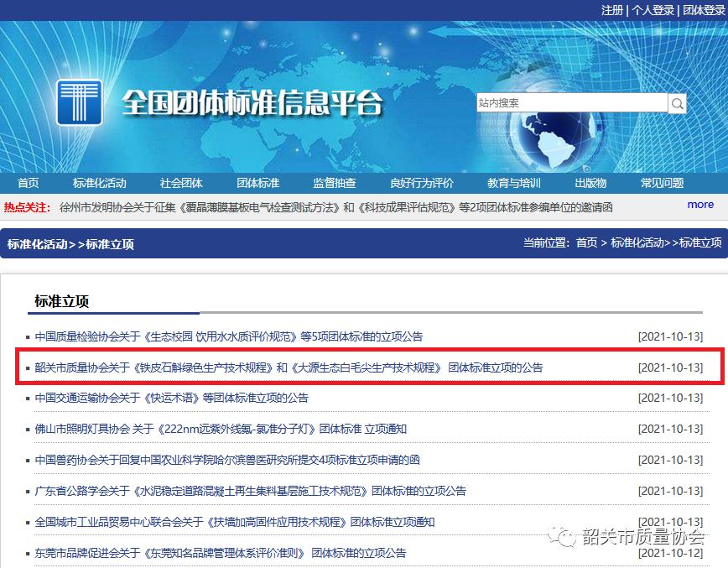
Task: Click date of 快运术语 row
Action: 670,398
